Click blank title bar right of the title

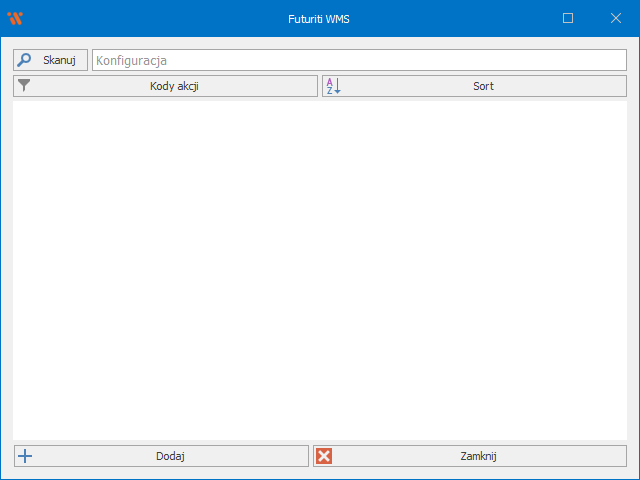tap(460, 18)
